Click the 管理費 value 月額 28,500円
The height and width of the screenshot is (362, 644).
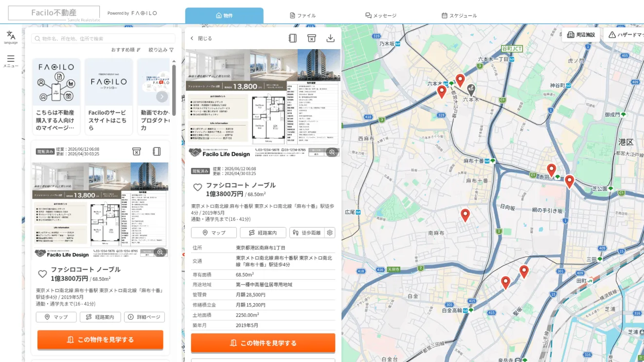[x=250, y=295]
